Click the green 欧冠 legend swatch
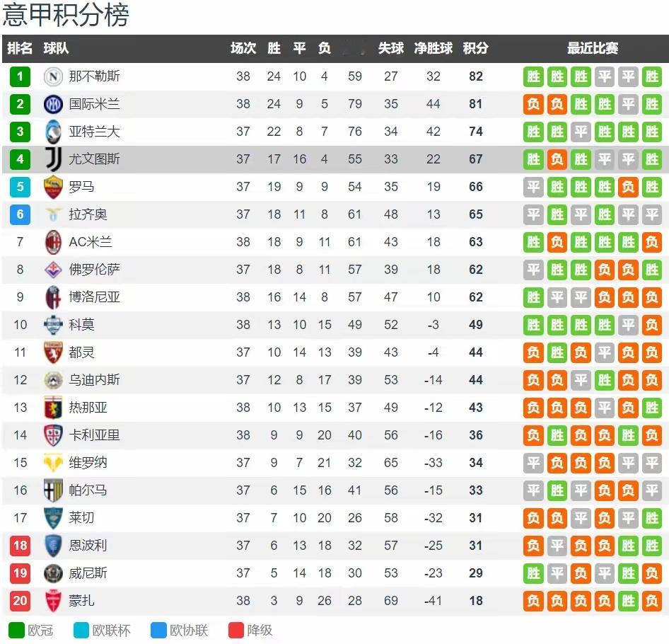 17,630
